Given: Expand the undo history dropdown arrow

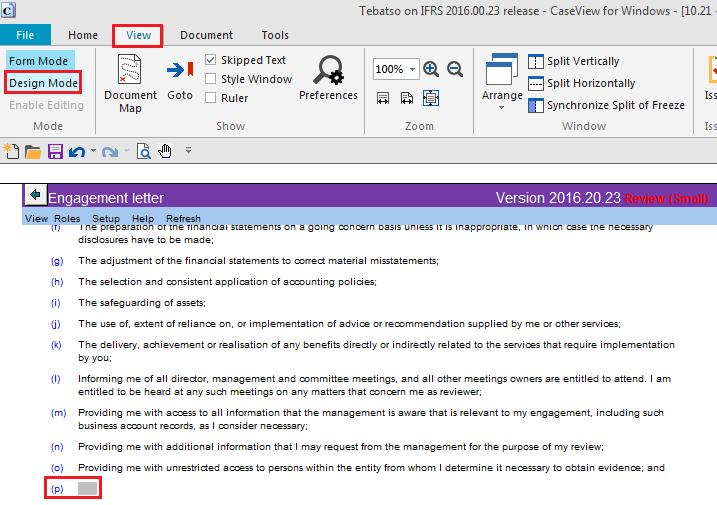Looking at the screenshot, I should (93, 151).
